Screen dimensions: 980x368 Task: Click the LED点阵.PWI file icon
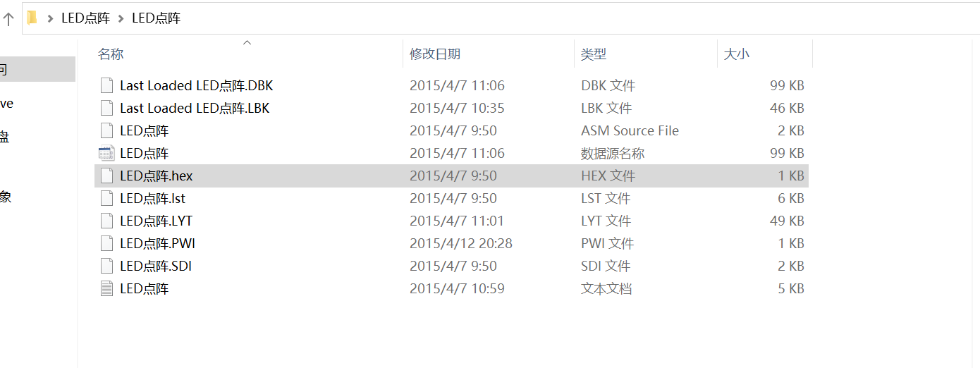106,243
